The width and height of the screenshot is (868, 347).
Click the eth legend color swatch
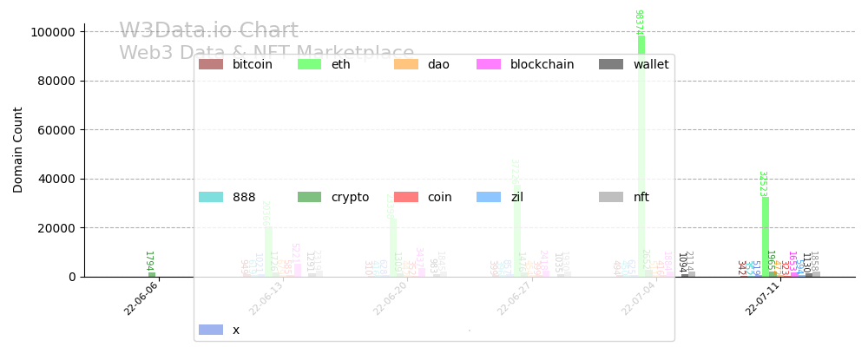(310, 64)
